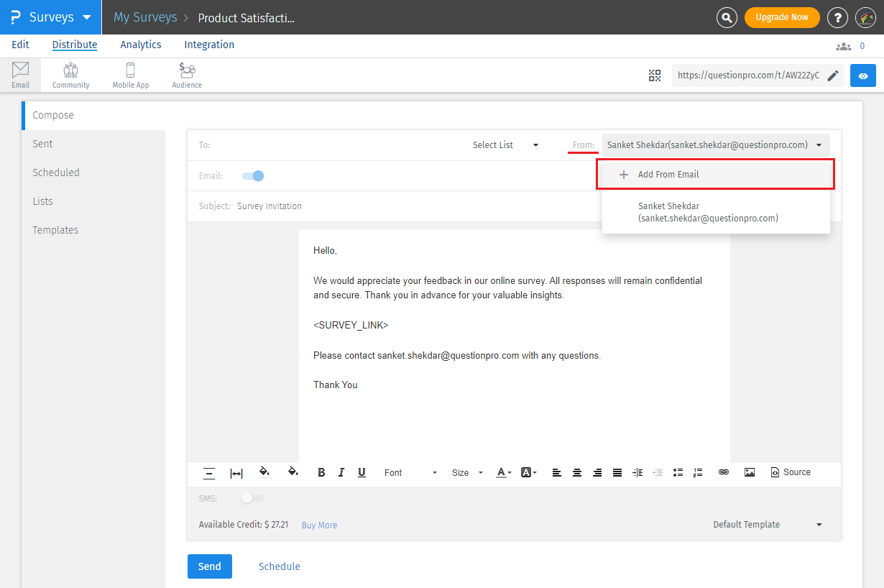Screen dimensions: 884x588
Task: Click the Source button in editor
Action: pyautogui.click(x=791, y=472)
